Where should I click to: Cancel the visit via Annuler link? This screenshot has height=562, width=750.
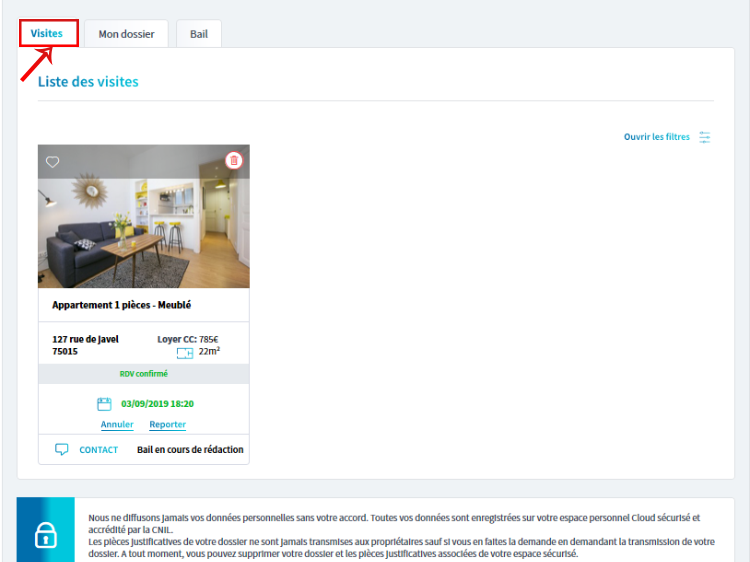point(117,424)
